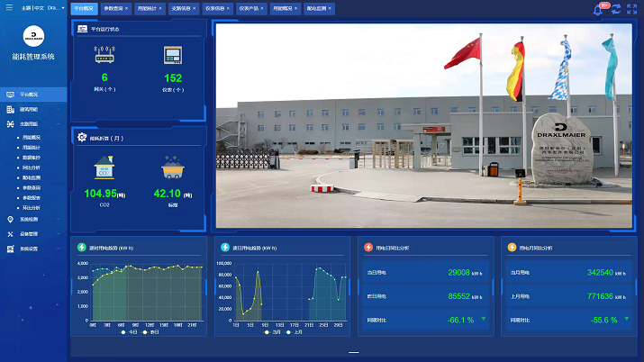Open 用能统计 in the sidebar submenu
Image resolution: width=644 pixels, height=362 pixels.
[x=32, y=147]
